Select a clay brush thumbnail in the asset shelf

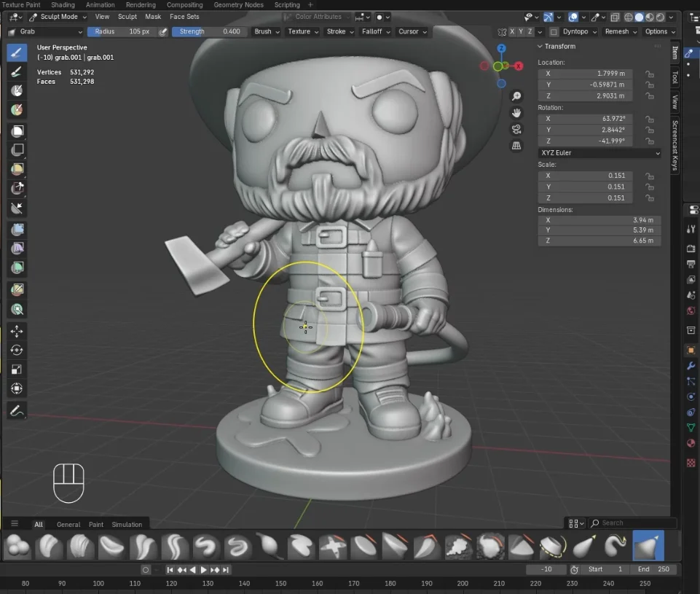pos(48,545)
